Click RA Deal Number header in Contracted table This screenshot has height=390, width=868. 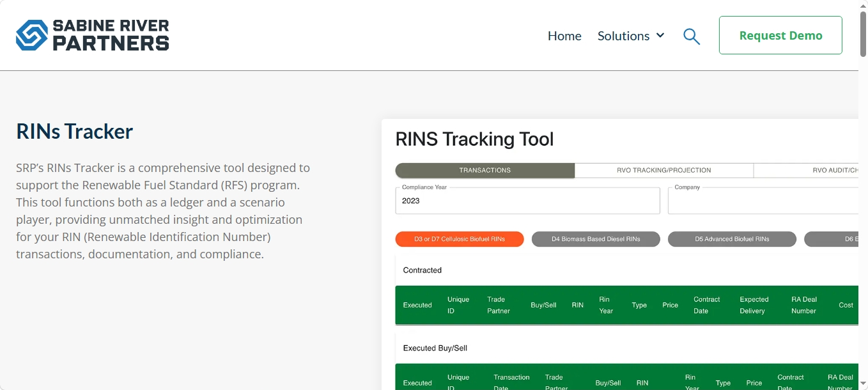pyautogui.click(x=804, y=305)
